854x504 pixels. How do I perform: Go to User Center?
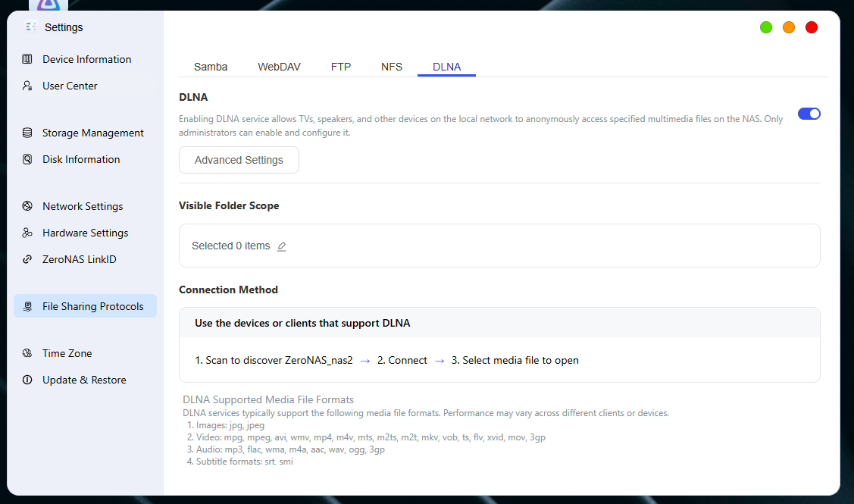tap(86, 86)
